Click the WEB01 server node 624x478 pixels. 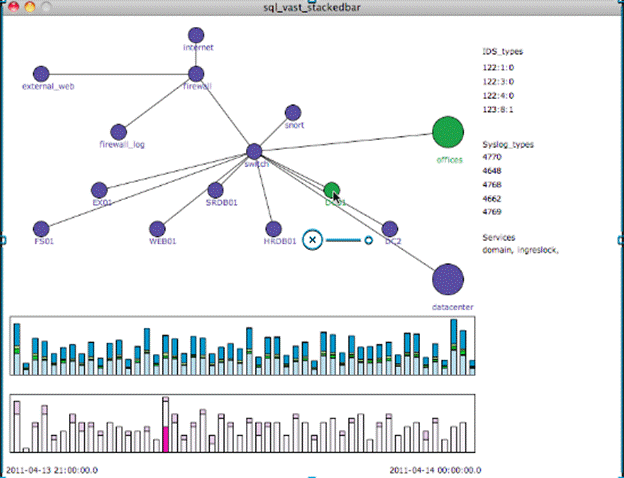point(157,229)
